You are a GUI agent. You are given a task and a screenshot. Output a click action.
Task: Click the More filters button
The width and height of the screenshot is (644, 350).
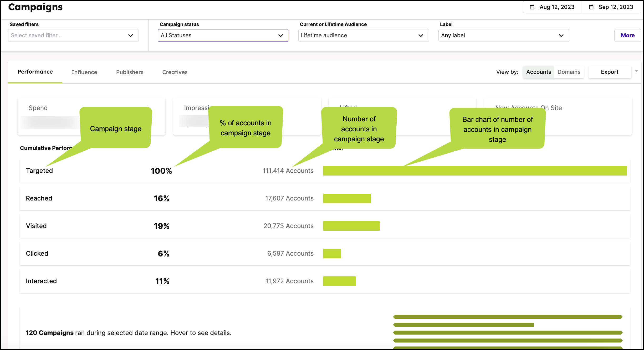[628, 35]
